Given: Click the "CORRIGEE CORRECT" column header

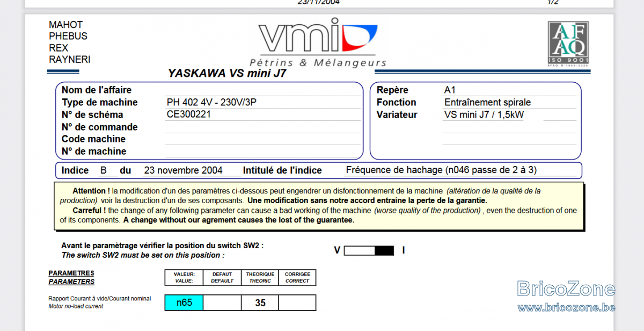Looking at the screenshot, I should coord(297,277).
